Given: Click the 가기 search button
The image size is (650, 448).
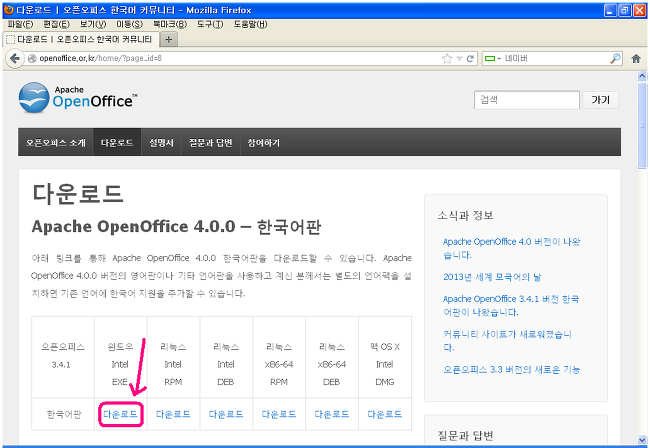Looking at the screenshot, I should [600, 100].
